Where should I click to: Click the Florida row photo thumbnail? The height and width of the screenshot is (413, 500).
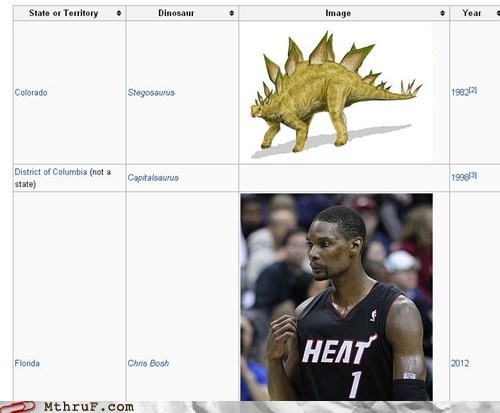(x=337, y=297)
